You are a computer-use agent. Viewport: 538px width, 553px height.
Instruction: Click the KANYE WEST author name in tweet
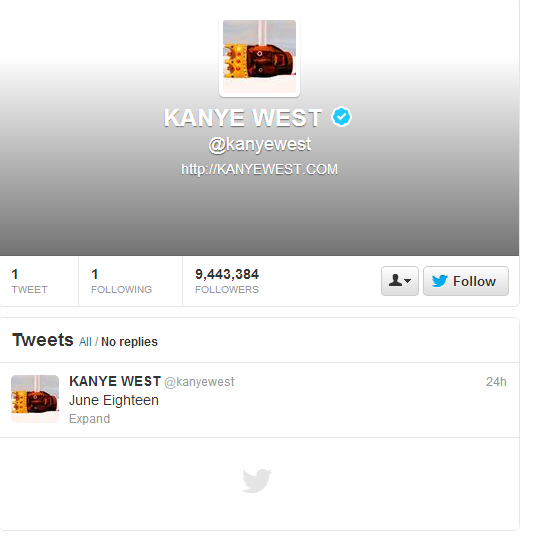point(115,381)
